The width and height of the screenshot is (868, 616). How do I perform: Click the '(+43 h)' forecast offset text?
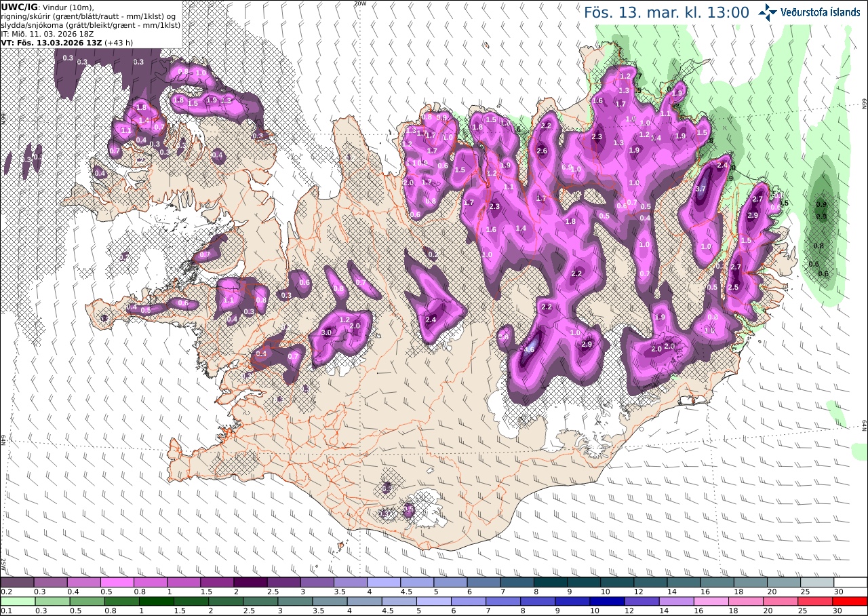click(x=119, y=42)
